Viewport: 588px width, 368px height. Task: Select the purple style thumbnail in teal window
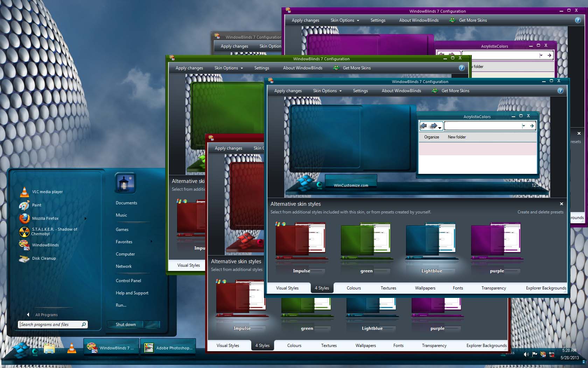[x=497, y=247]
